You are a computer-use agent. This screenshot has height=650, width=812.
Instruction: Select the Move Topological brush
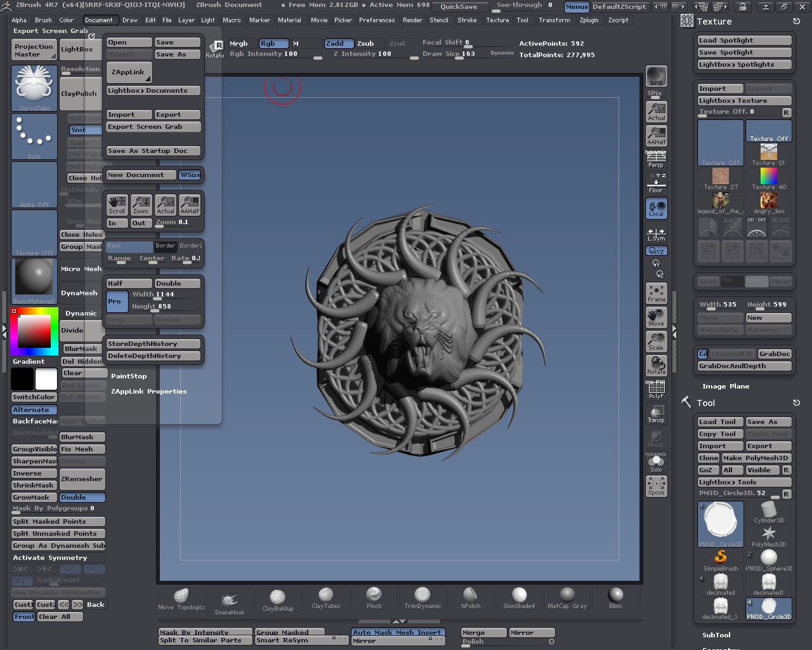click(x=181, y=599)
